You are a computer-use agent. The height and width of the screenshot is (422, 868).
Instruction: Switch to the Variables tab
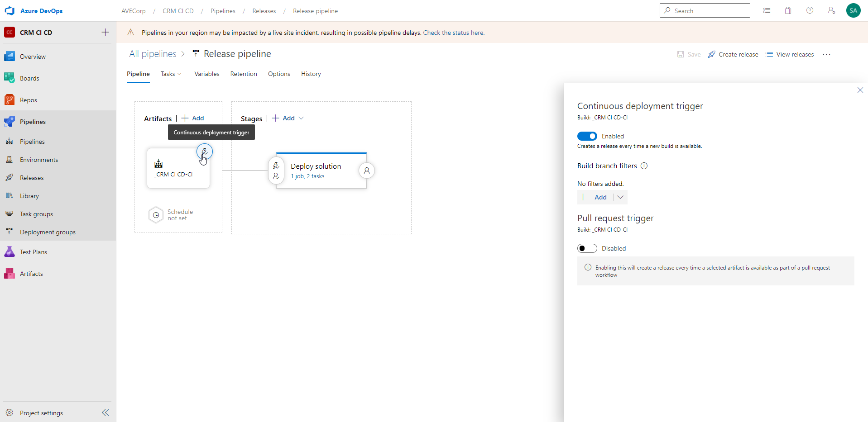tap(206, 74)
